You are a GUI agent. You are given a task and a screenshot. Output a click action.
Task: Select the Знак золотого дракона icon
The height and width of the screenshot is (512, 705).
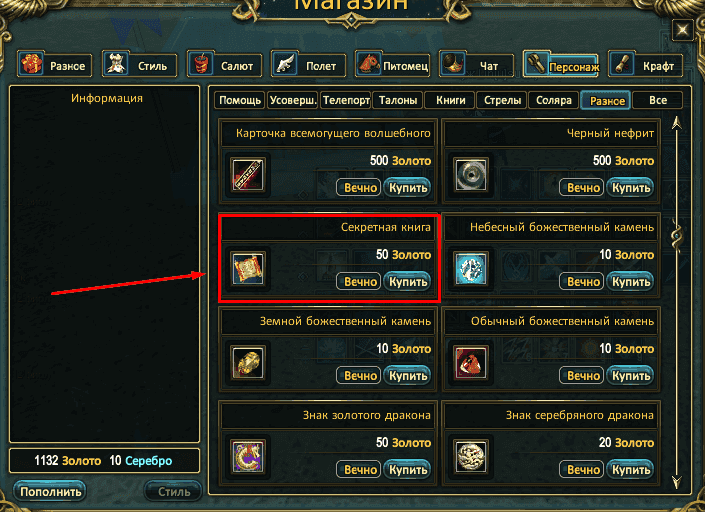tap(248, 456)
